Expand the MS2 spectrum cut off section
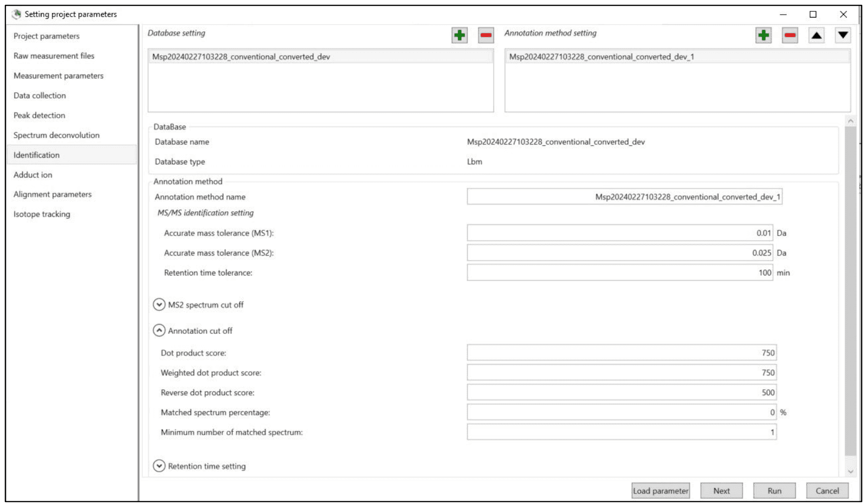The image size is (868, 504). tap(159, 304)
